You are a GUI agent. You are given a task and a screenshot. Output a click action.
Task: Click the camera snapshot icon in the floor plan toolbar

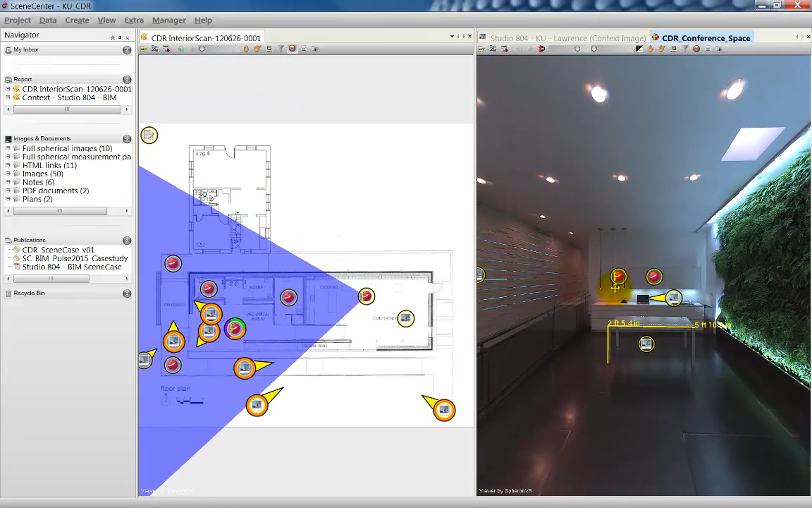tap(315, 49)
